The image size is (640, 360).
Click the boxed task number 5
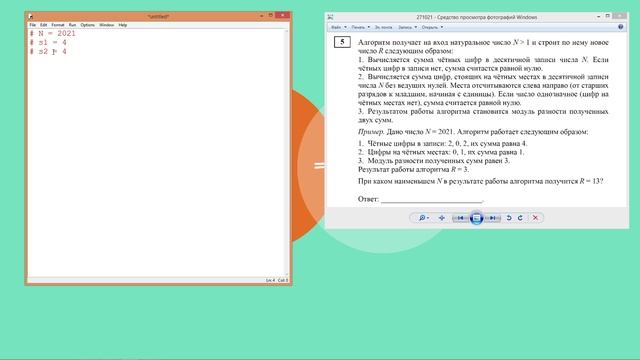(x=342, y=42)
